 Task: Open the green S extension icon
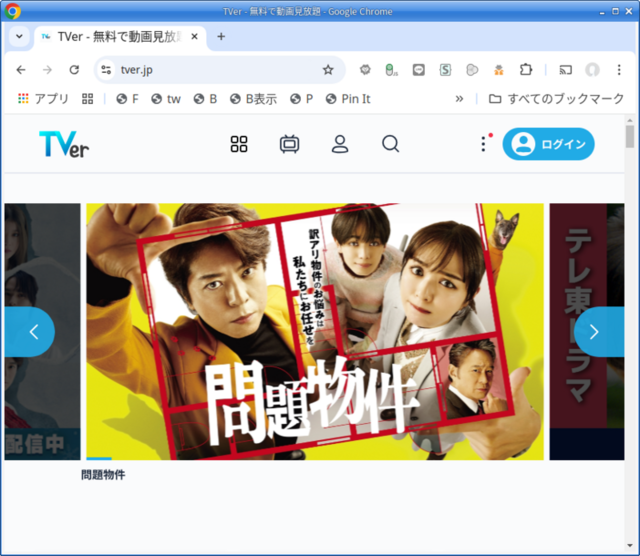445,70
